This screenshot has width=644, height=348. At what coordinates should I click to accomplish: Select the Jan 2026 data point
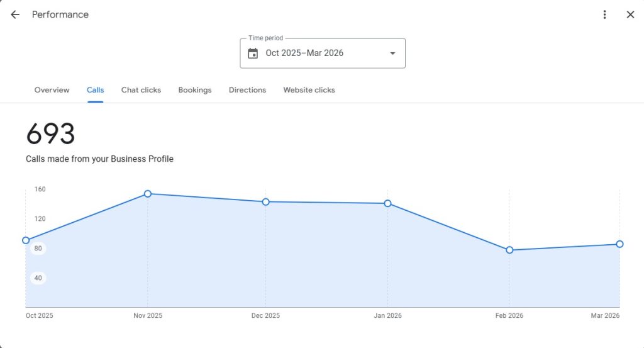pos(387,203)
